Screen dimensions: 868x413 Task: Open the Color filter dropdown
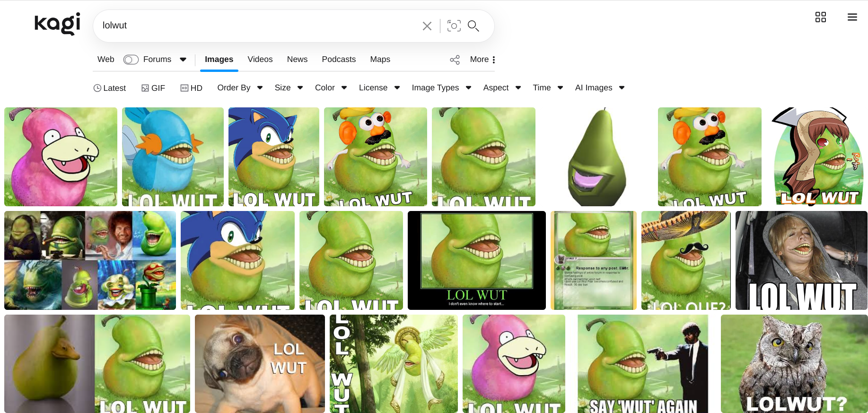331,88
